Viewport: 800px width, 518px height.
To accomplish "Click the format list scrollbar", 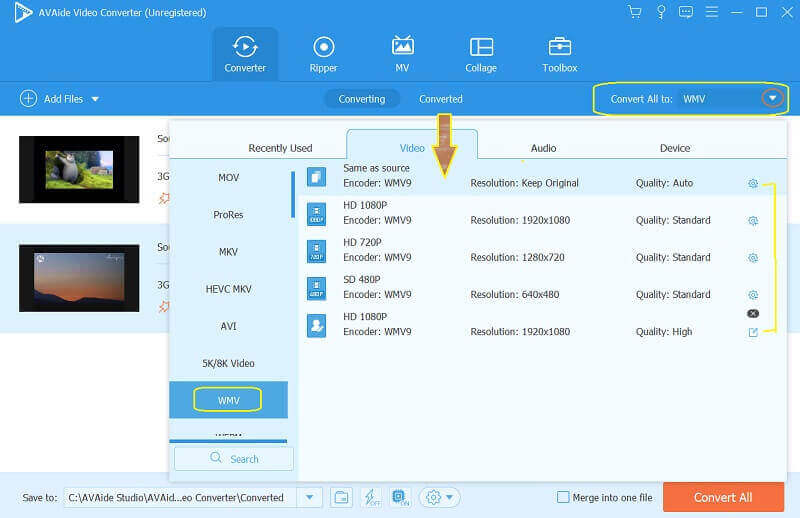I will [x=293, y=194].
